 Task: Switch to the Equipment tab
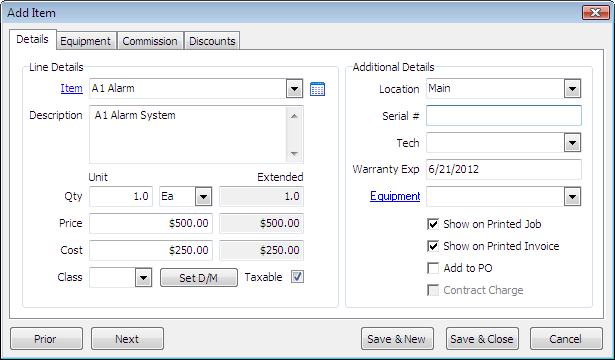pyautogui.click(x=86, y=41)
